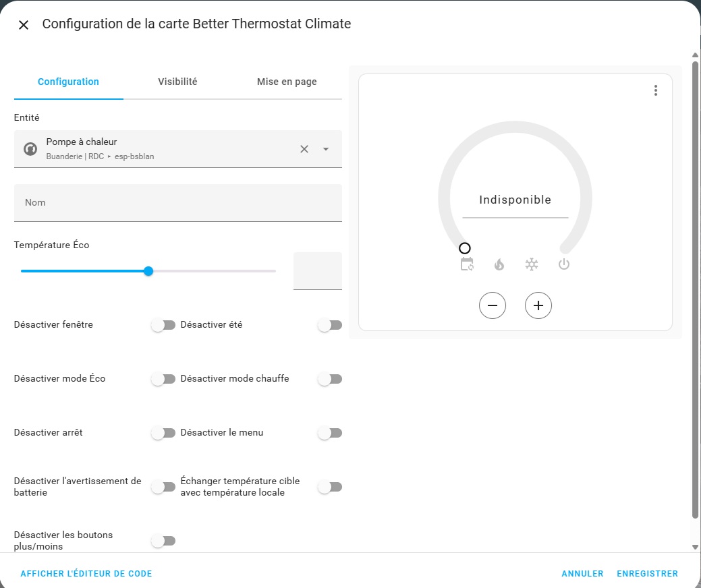The width and height of the screenshot is (701, 588).
Task: Increase temperature with the plus button
Action: 538,305
